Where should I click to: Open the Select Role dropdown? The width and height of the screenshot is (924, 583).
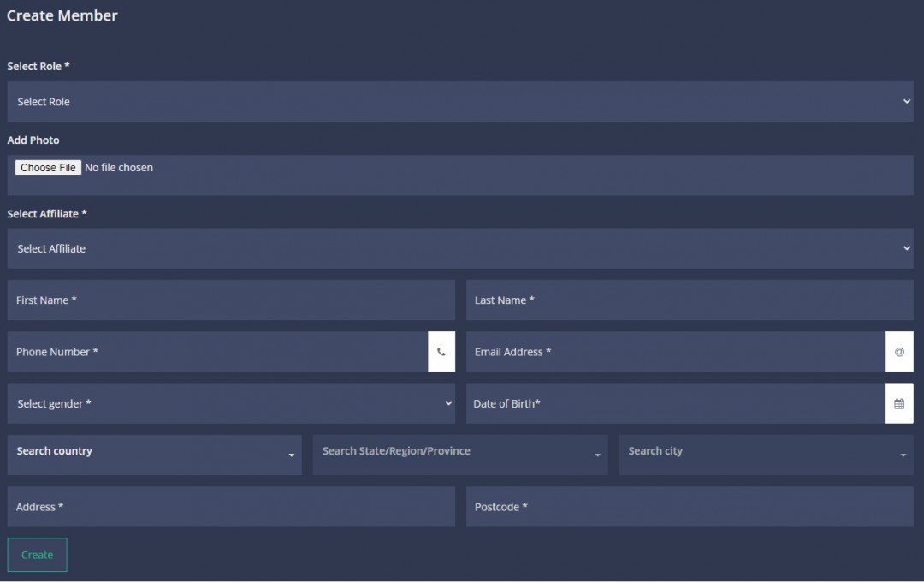pyautogui.click(x=460, y=101)
